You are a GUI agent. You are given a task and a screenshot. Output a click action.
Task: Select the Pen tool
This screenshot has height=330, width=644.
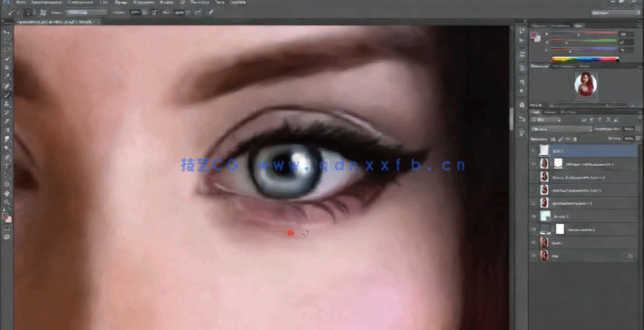click(7, 158)
